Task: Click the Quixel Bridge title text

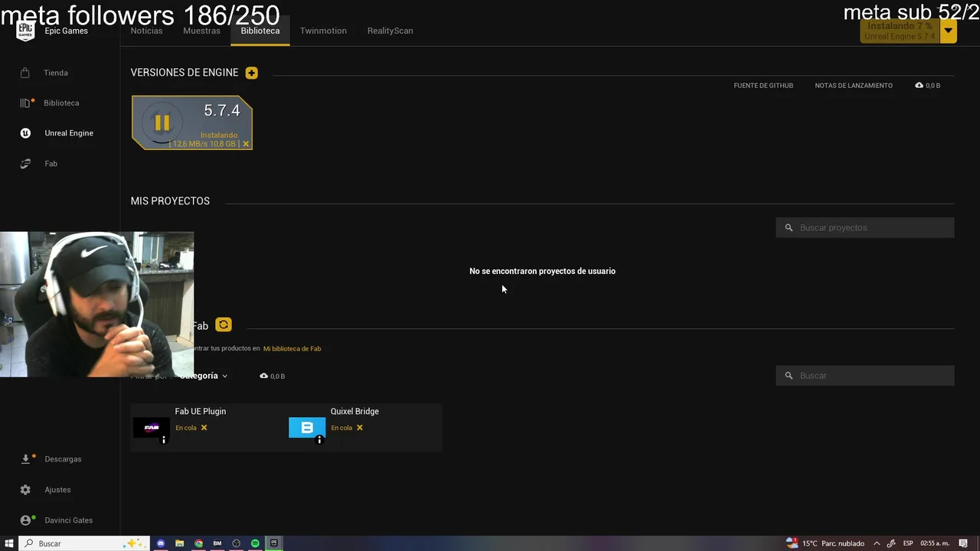Action: (x=354, y=412)
